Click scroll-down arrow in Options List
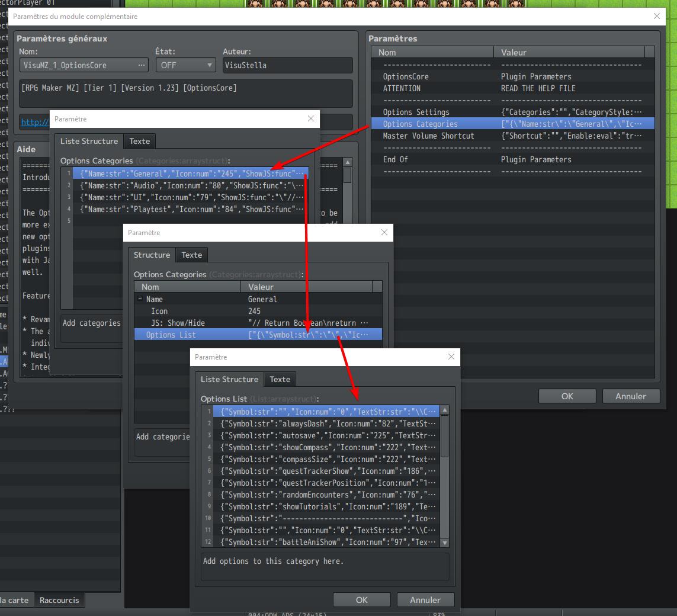 (445, 543)
